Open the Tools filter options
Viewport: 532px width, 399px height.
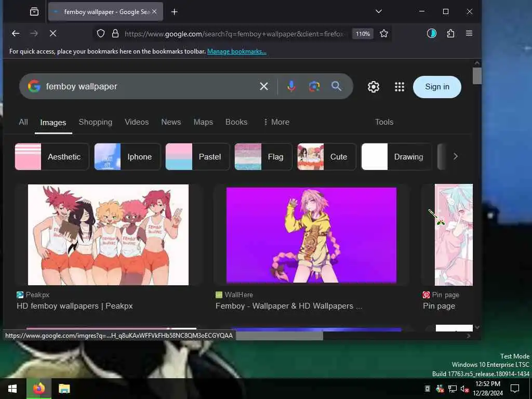[384, 122]
